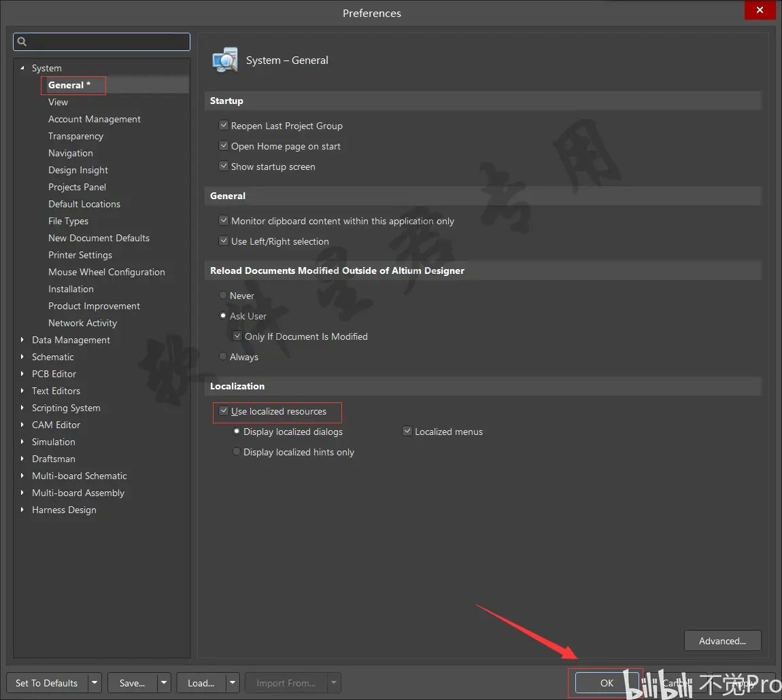Toggle Localized menus checkbox

click(x=407, y=432)
